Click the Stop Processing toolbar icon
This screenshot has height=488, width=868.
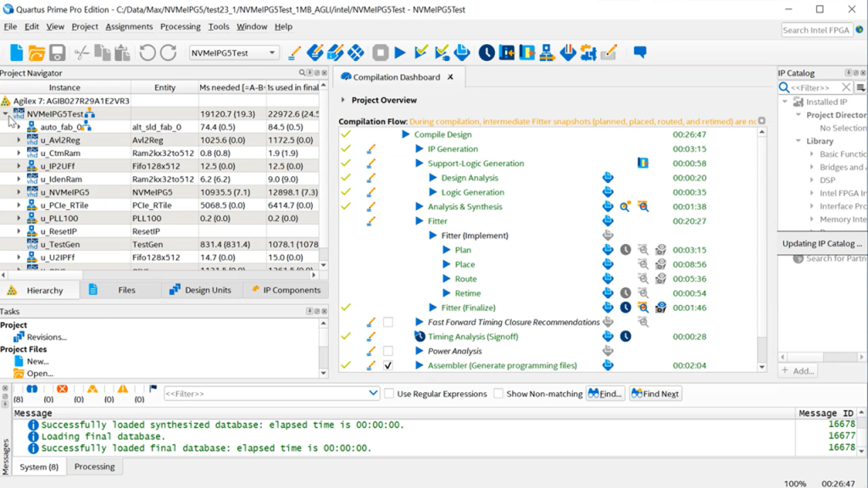pos(381,53)
